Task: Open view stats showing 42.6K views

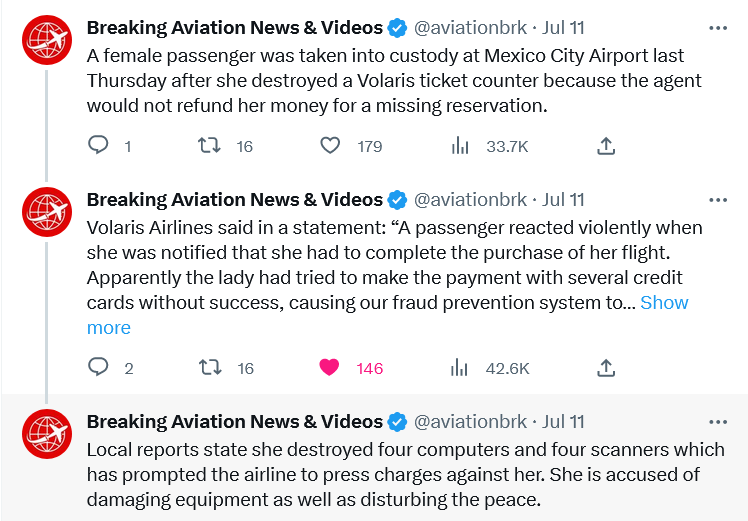Action: click(460, 368)
